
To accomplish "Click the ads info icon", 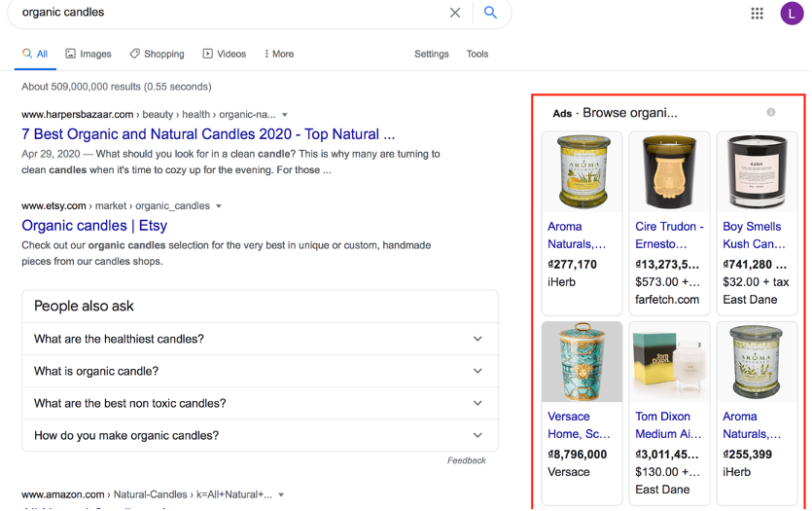I will 771,113.
